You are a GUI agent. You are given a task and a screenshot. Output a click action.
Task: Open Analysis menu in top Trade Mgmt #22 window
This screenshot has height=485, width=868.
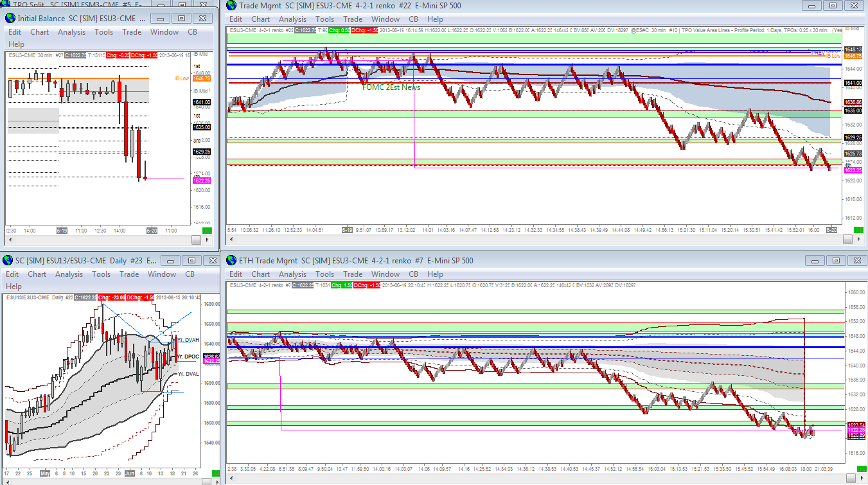pos(292,19)
